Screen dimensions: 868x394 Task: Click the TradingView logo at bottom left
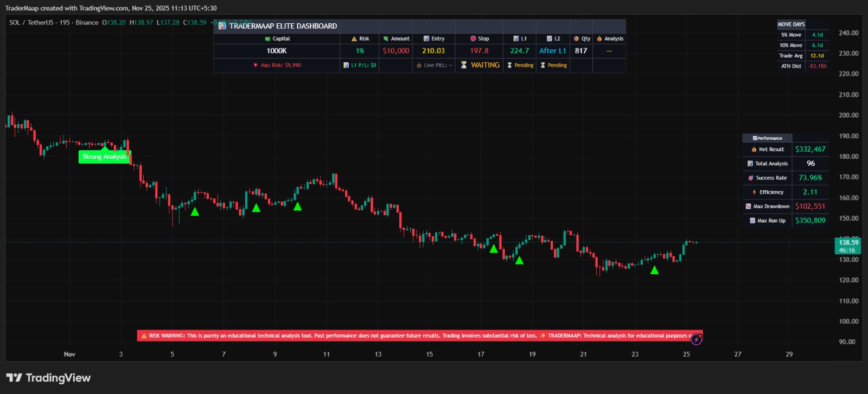(48, 378)
